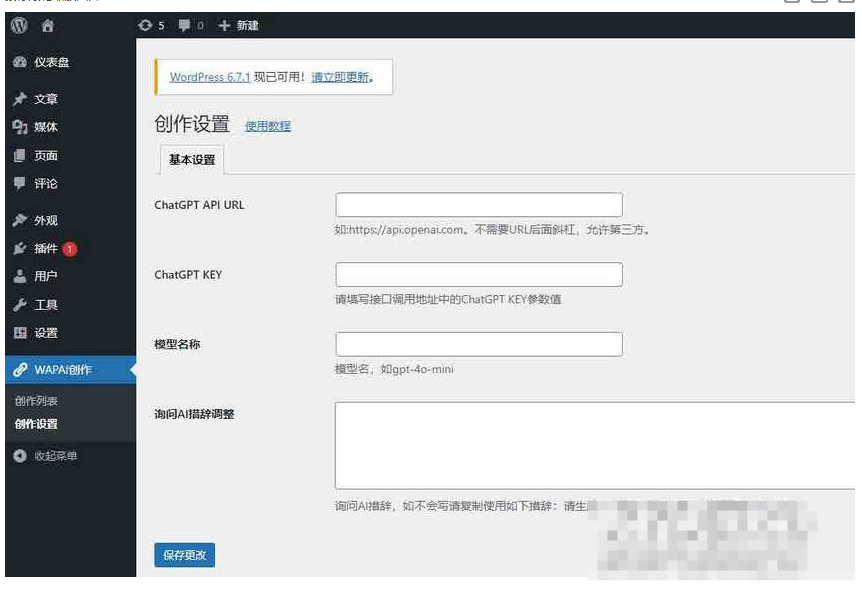Click the ChatGPT KEY label
Image resolution: width=862 pixels, height=597 pixels.
[x=188, y=274]
